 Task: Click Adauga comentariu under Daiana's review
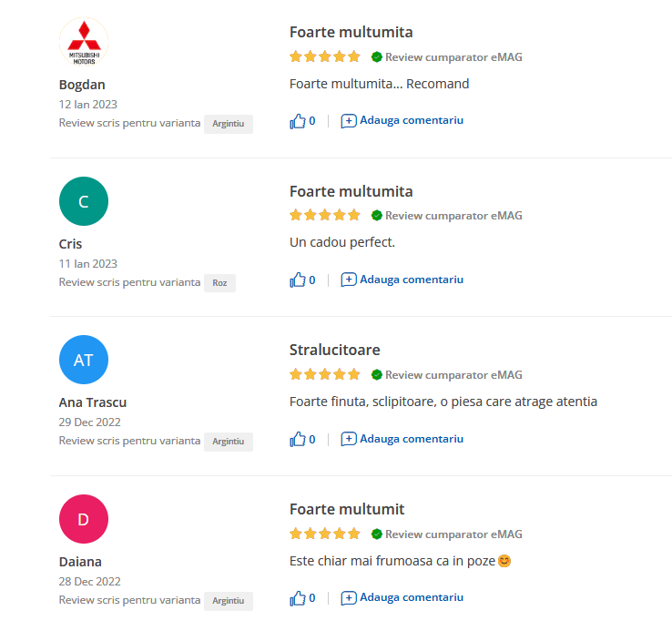[x=412, y=598]
